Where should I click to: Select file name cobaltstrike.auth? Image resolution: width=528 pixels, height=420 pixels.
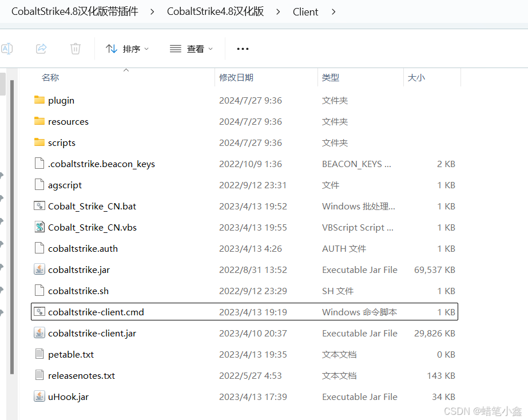coord(83,248)
